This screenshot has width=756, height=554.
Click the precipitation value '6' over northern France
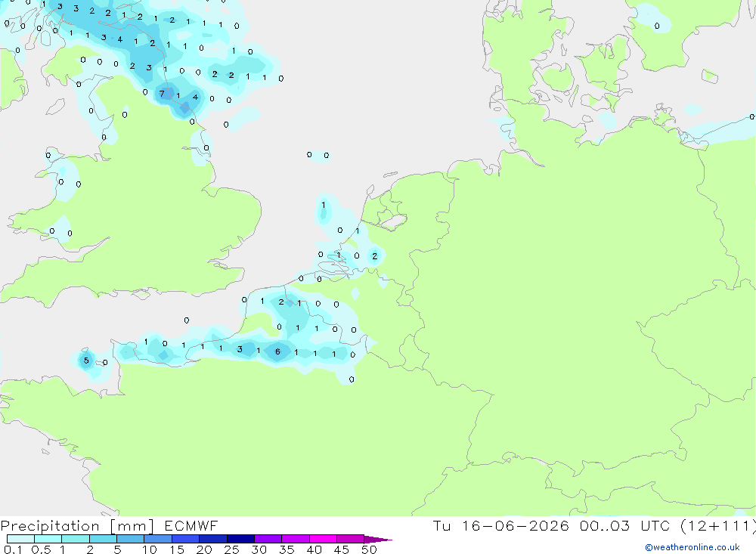[277, 351]
